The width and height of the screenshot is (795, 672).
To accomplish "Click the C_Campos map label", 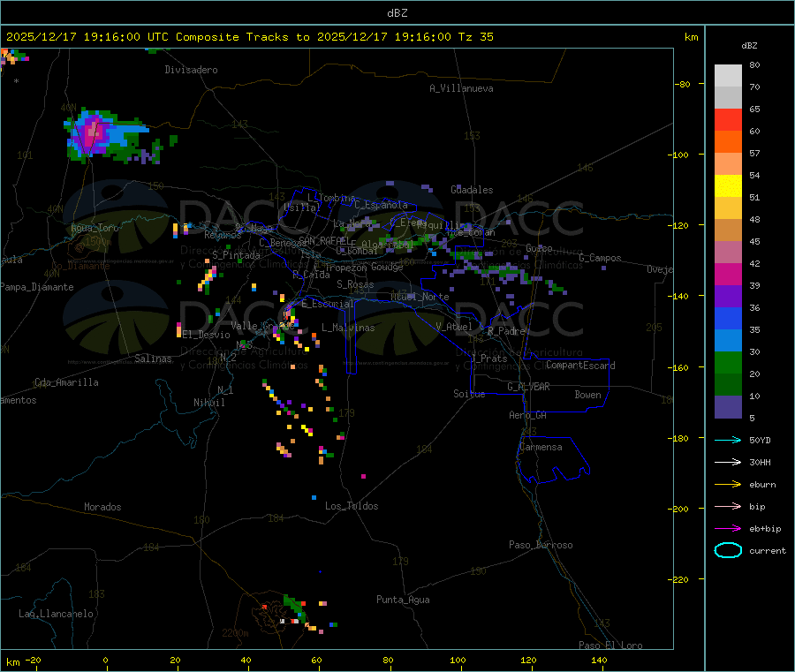I will 600,258.
